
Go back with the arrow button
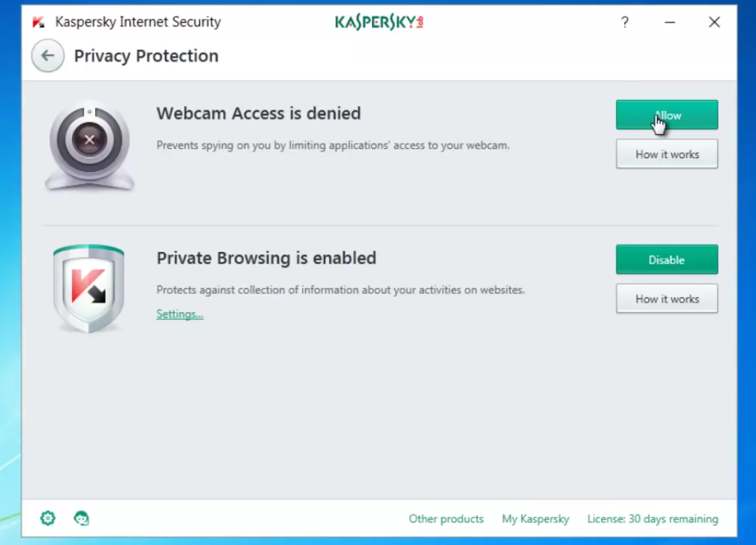pos(48,56)
